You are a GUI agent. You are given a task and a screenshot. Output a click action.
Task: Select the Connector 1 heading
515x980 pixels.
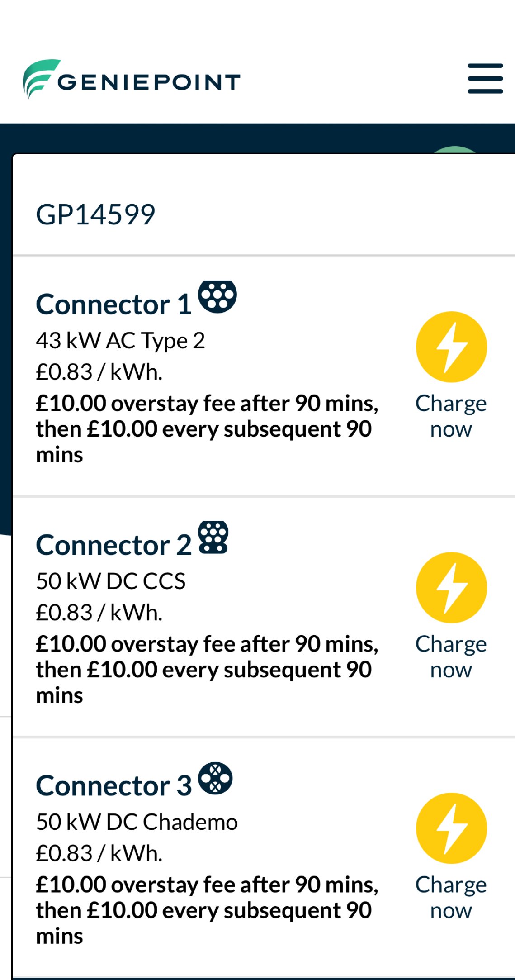click(113, 304)
